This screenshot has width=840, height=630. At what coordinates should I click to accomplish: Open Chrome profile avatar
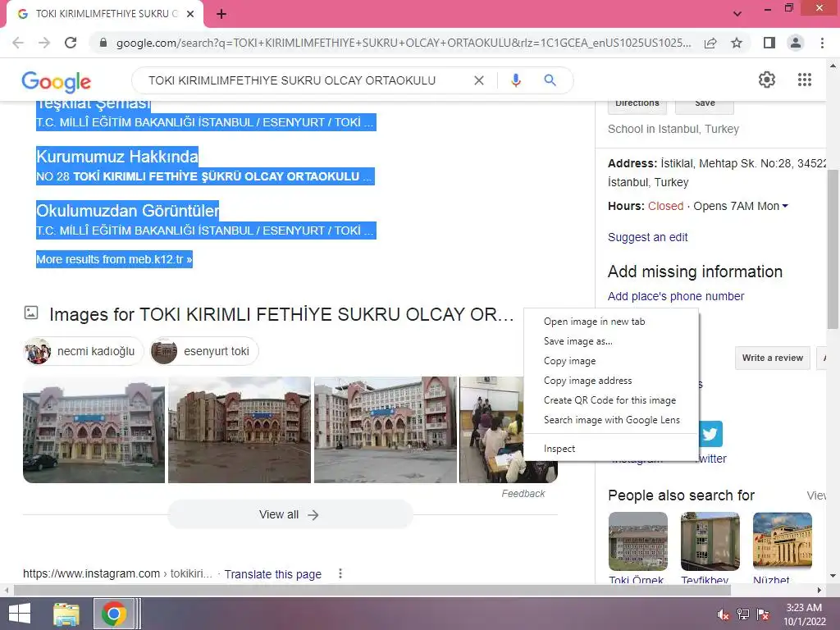(796, 43)
